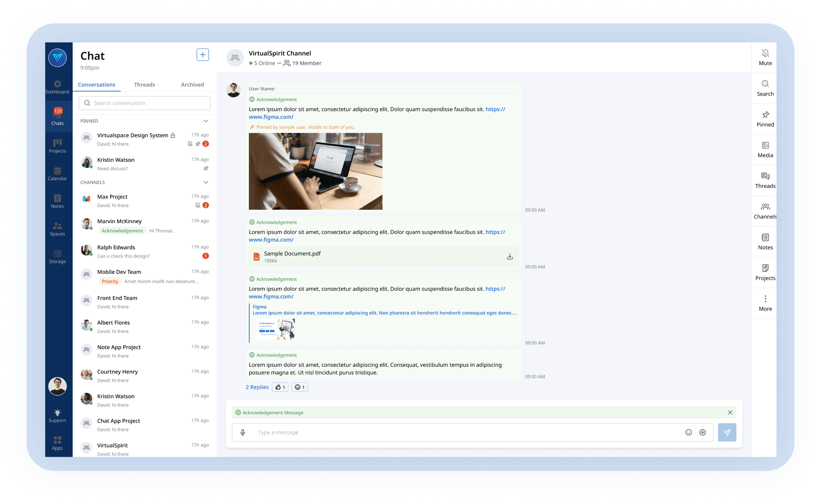Open Apps in the left sidebar
The width and height of the screenshot is (821, 504).
(57, 443)
